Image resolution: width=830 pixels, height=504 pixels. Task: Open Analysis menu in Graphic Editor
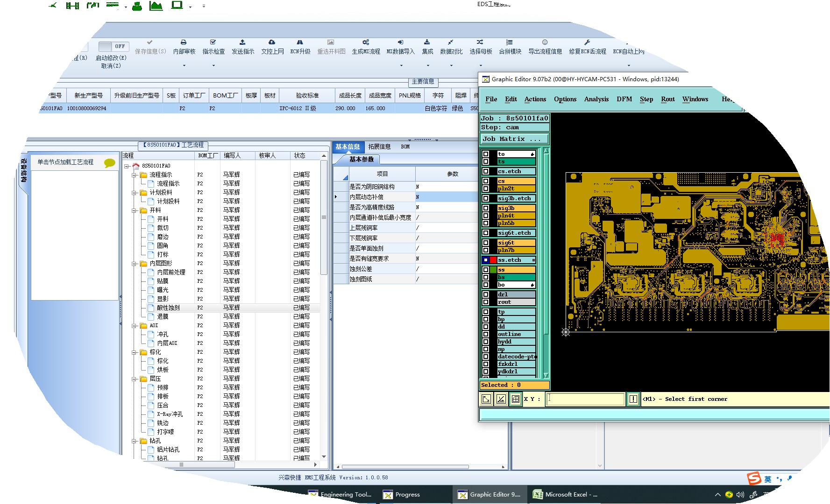[x=596, y=99]
